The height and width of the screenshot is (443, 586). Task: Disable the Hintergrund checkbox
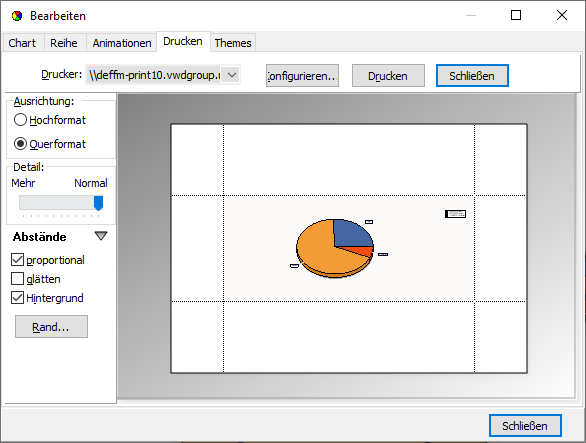(18, 298)
